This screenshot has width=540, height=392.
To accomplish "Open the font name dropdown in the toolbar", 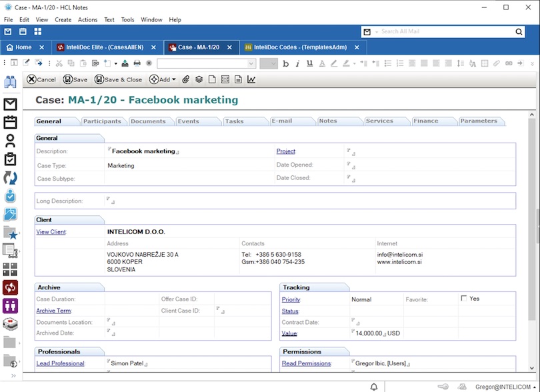I will [x=251, y=63].
